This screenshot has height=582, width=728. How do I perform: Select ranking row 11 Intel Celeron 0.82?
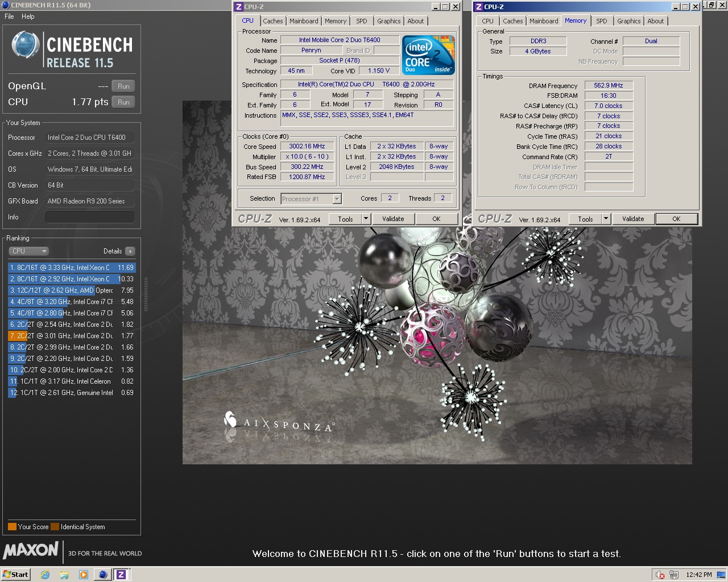pos(72,381)
